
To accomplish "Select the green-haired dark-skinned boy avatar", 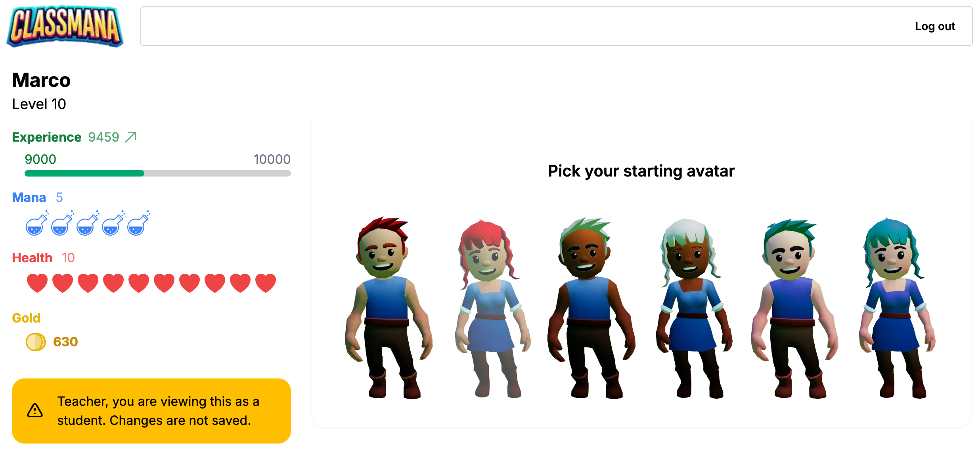I will click(591, 307).
